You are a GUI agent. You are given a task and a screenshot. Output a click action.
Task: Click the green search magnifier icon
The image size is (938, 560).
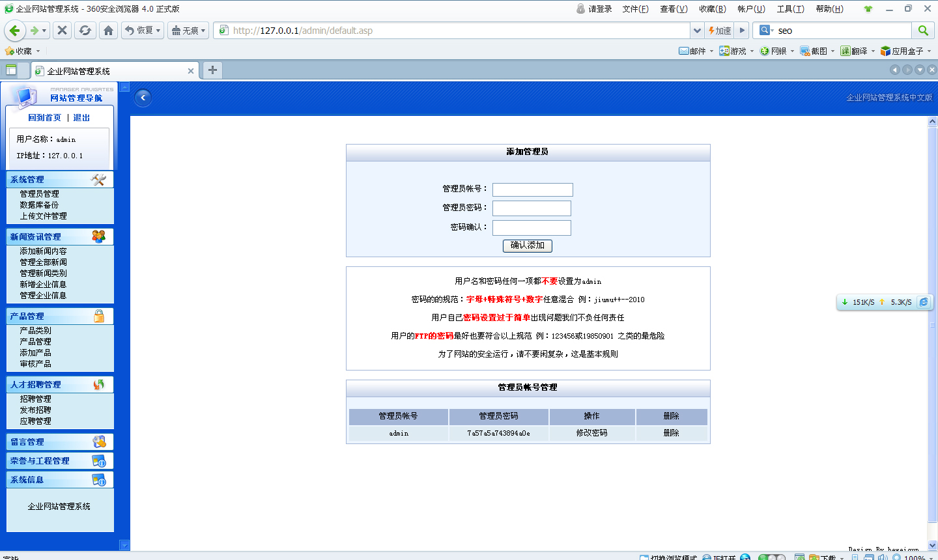922,31
